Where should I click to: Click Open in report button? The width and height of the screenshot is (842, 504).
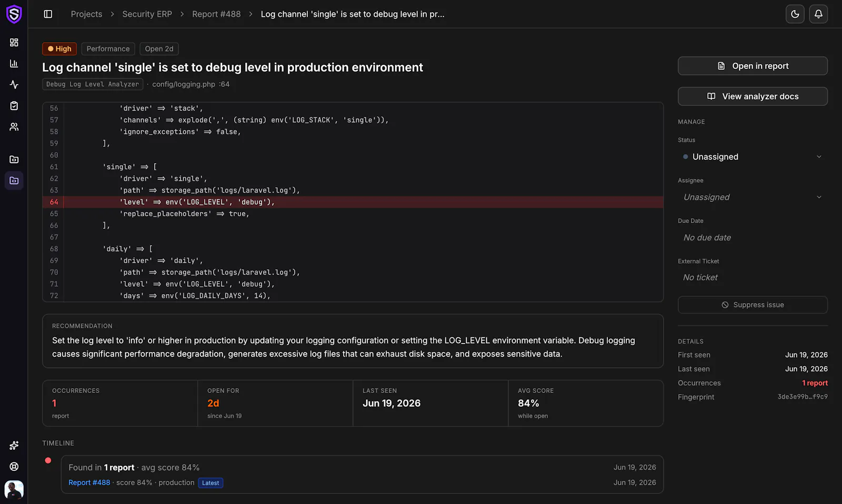pyautogui.click(x=753, y=66)
